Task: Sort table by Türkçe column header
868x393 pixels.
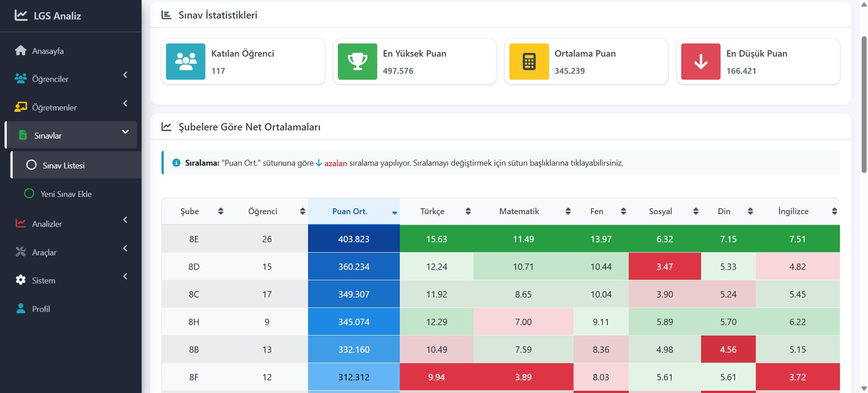Action: [432, 211]
